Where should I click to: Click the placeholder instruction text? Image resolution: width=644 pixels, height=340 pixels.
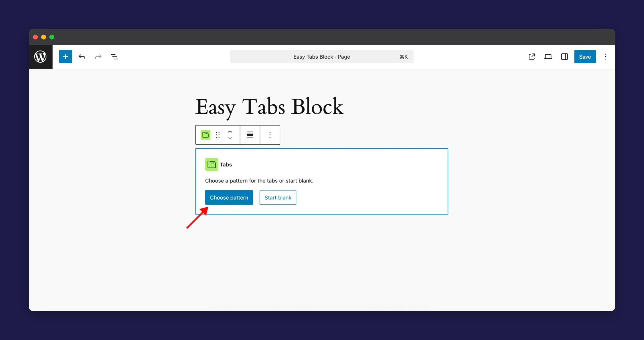coord(259,181)
